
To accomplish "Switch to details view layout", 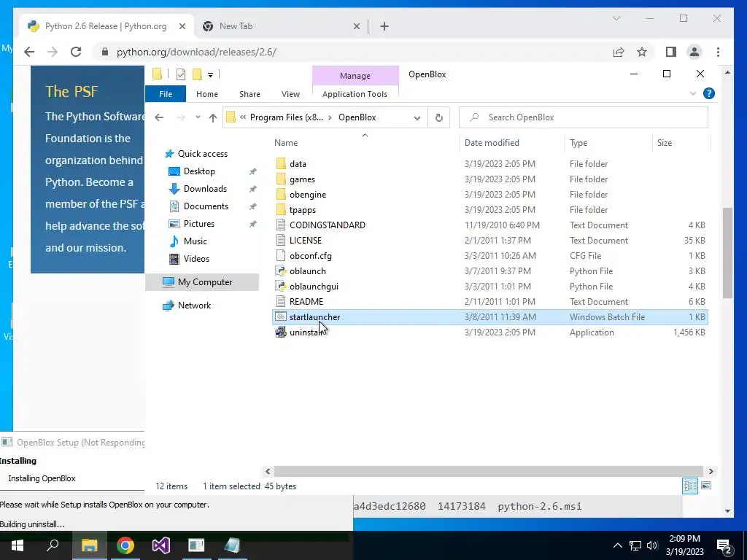I will tap(690, 486).
